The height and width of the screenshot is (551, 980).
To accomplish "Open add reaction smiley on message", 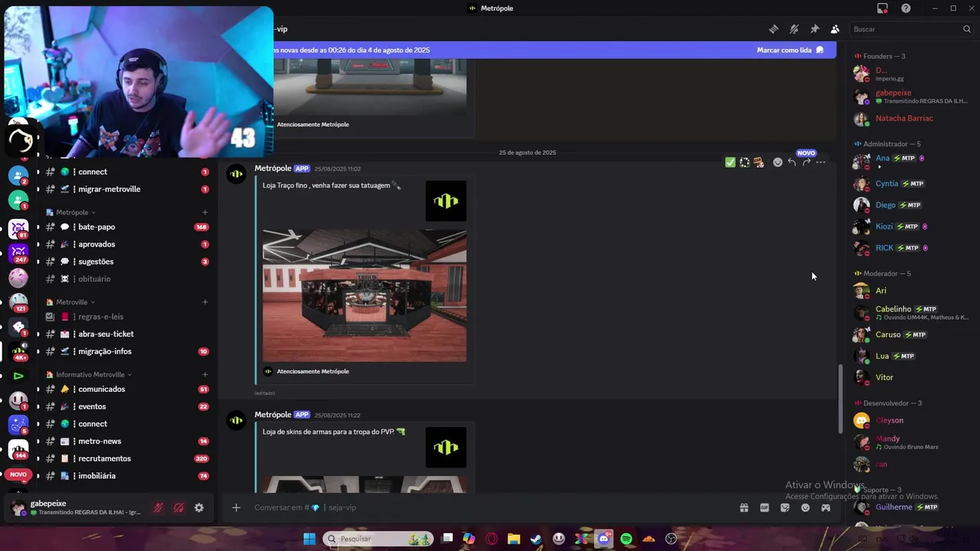I will pos(777,162).
